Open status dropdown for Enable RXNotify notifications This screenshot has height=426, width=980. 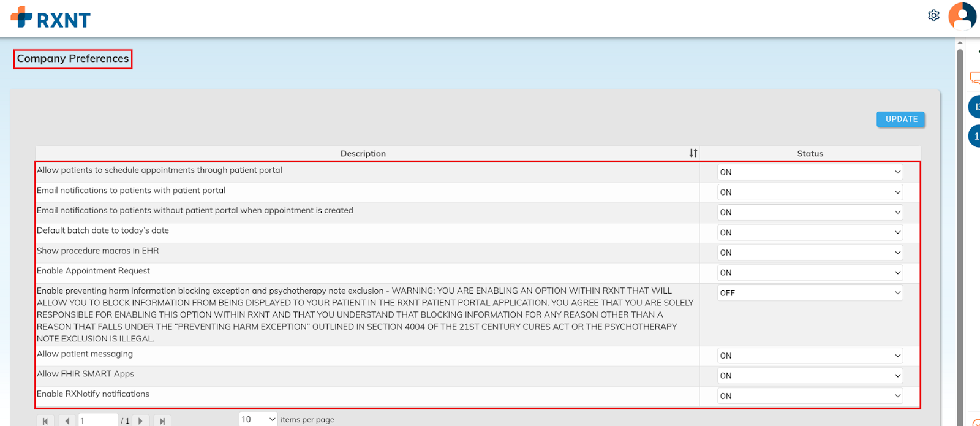coord(810,396)
